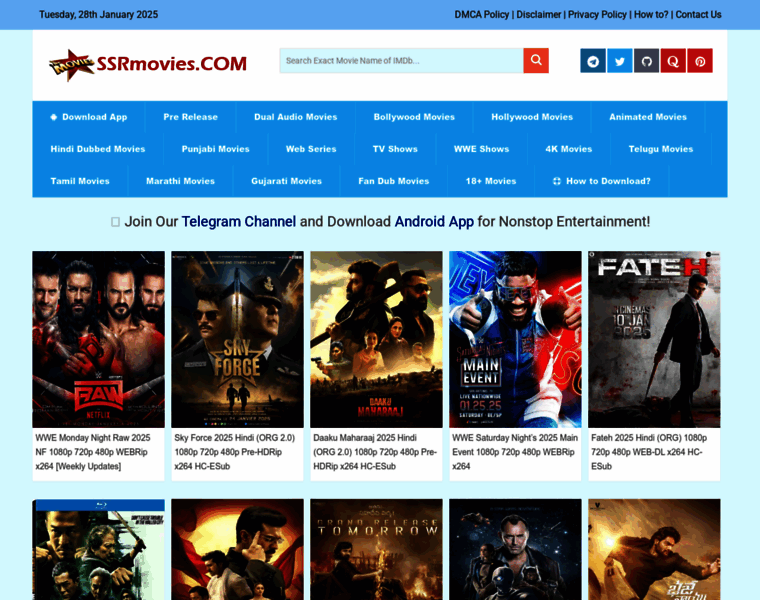Open Disclaimer link

click(538, 15)
